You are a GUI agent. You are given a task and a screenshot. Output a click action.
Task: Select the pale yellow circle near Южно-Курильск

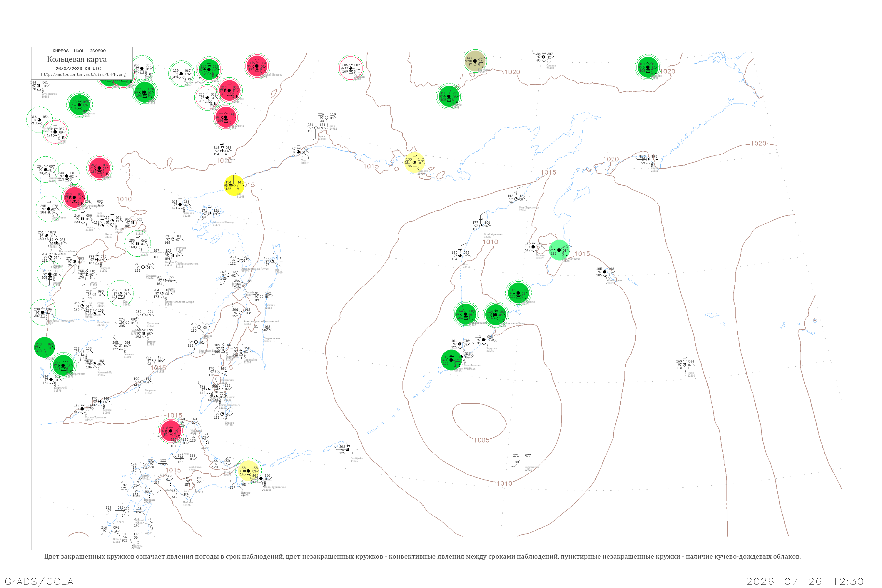(x=248, y=471)
